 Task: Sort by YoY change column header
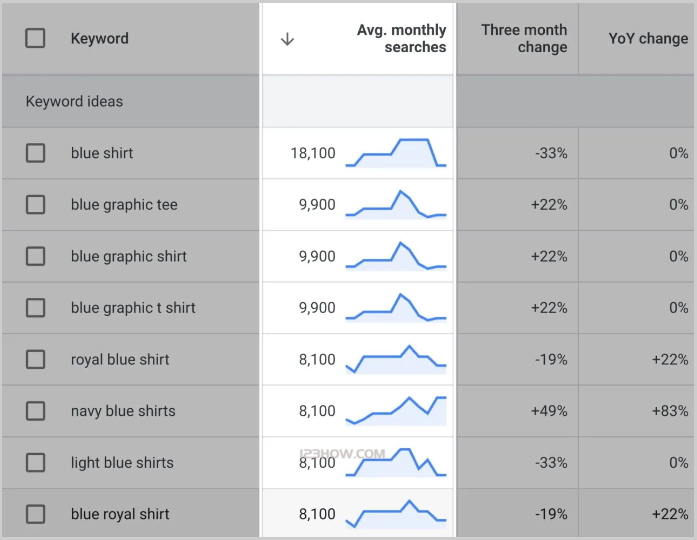point(648,39)
